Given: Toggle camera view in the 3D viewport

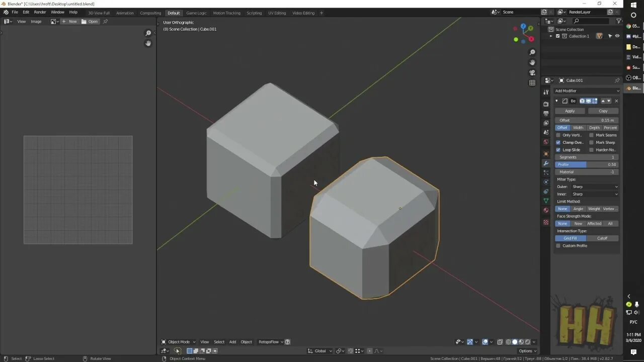Looking at the screenshot, I should pos(532,72).
